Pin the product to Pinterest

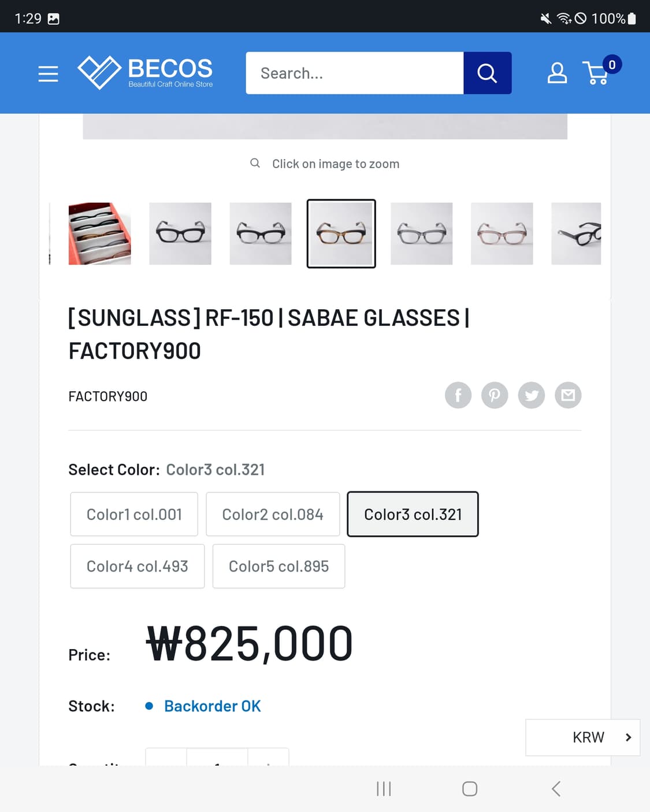coord(495,395)
